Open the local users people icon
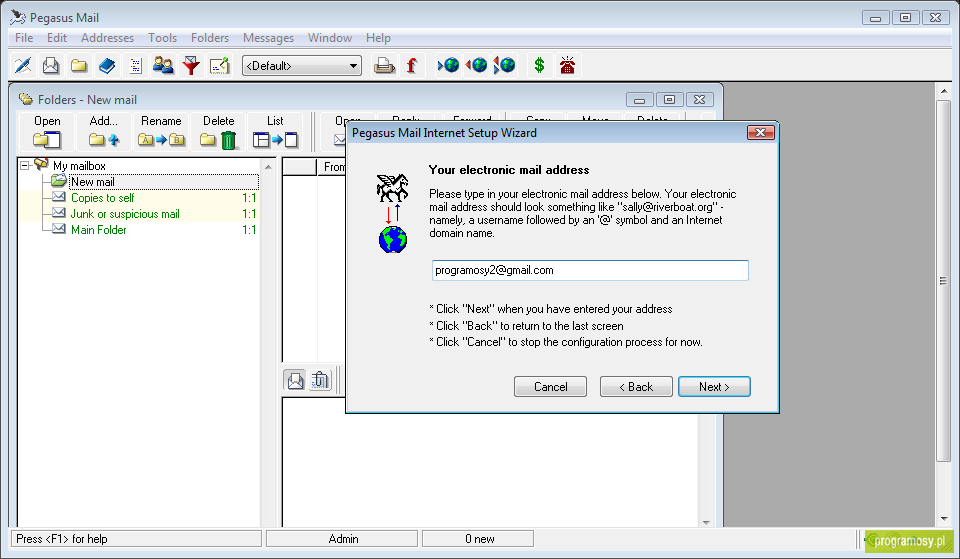This screenshot has height=559, width=960. pyautogui.click(x=163, y=66)
